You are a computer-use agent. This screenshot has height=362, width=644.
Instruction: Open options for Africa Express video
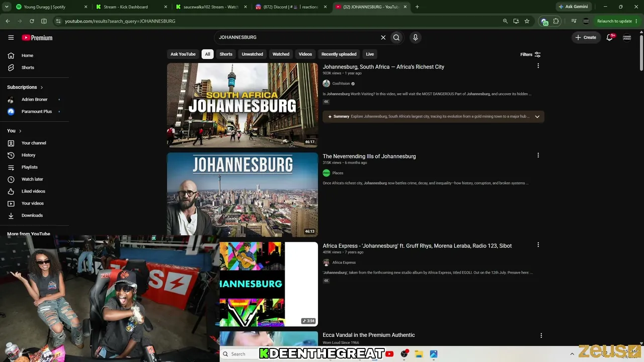pos(538,245)
